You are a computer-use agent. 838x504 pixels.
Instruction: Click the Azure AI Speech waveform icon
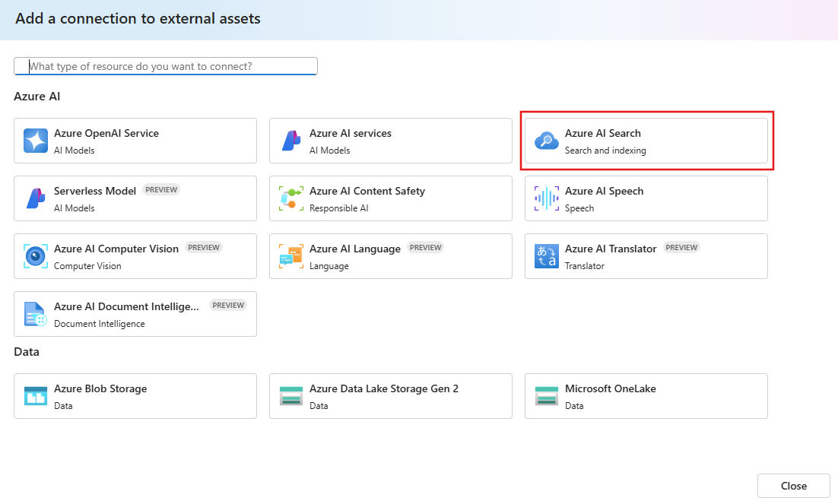coord(547,198)
